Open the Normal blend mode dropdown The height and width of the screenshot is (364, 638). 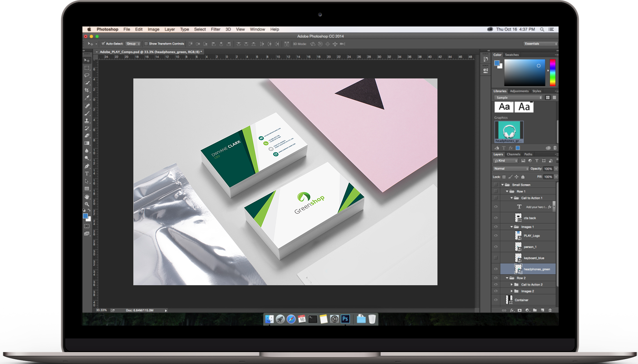pos(511,169)
